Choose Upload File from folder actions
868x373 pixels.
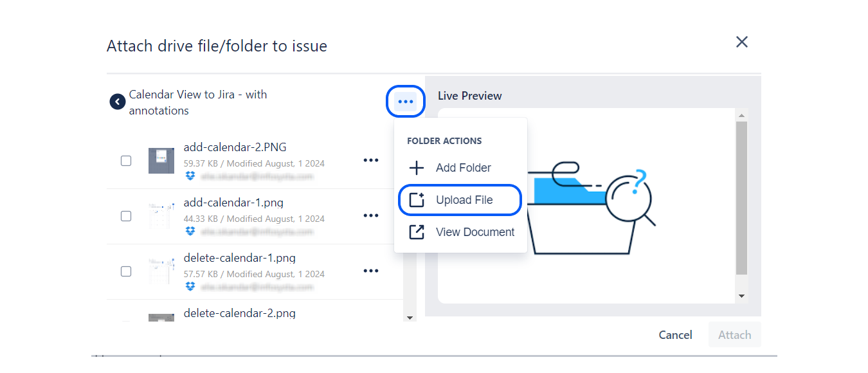coord(464,200)
